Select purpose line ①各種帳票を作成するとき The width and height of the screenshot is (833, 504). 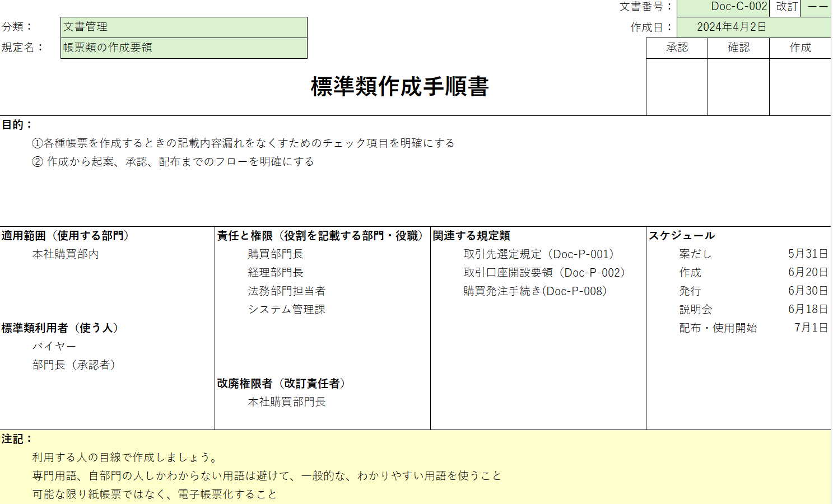243,143
